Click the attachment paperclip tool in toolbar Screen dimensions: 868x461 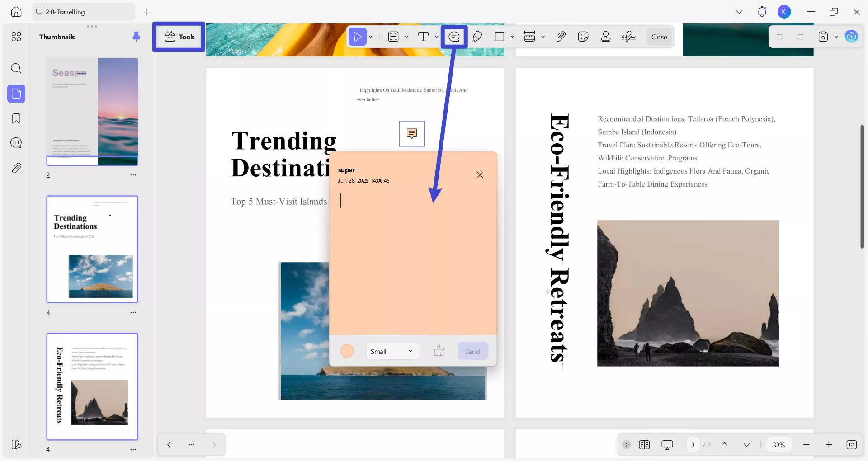tap(561, 37)
